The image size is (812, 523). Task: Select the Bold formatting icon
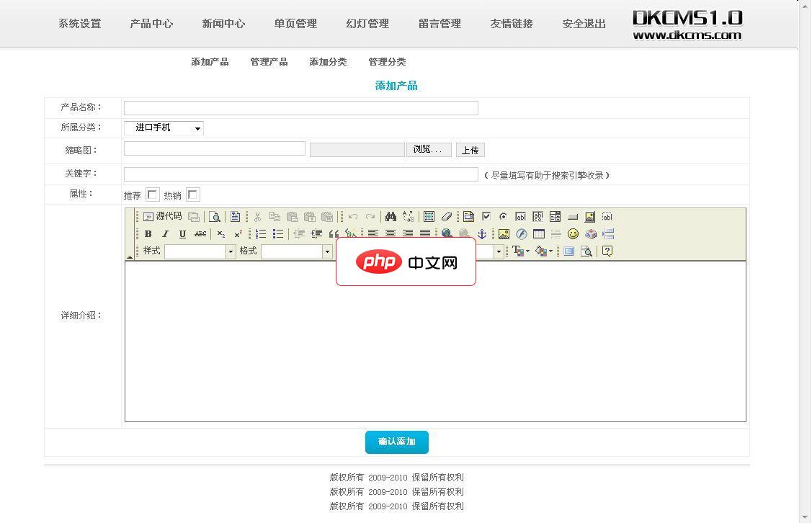(148, 233)
